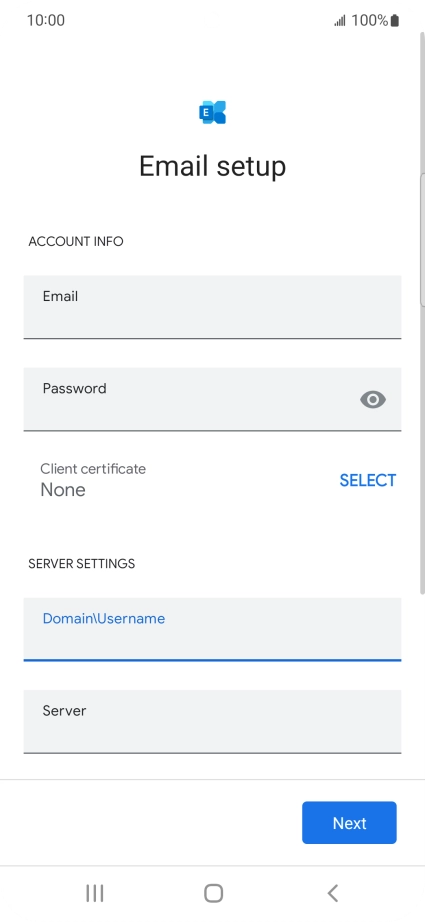
Task: Tap the Exchange logo icon
Action: [212, 112]
